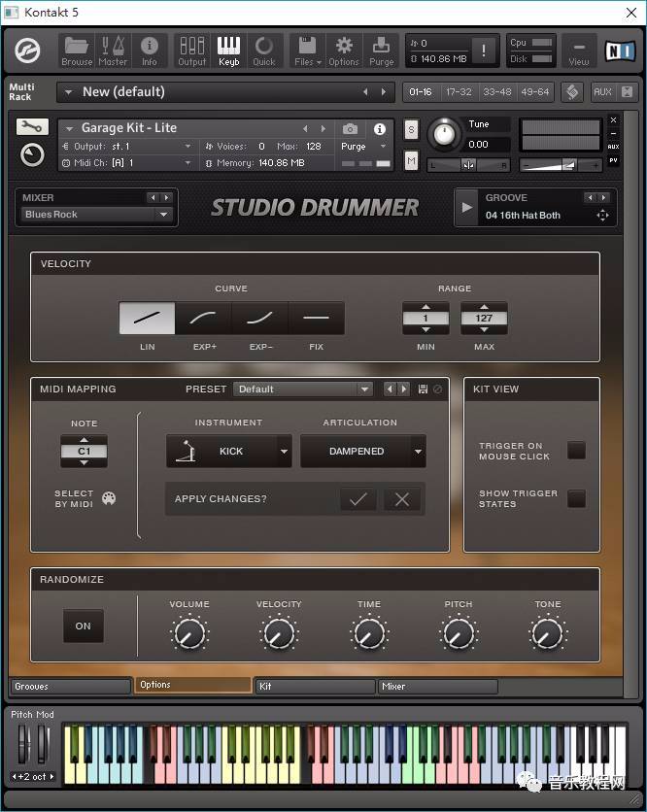The width and height of the screenshot is (647, 812).
Task: Click the groove drag-to-host icon
Action: click(x=602, y=215)
